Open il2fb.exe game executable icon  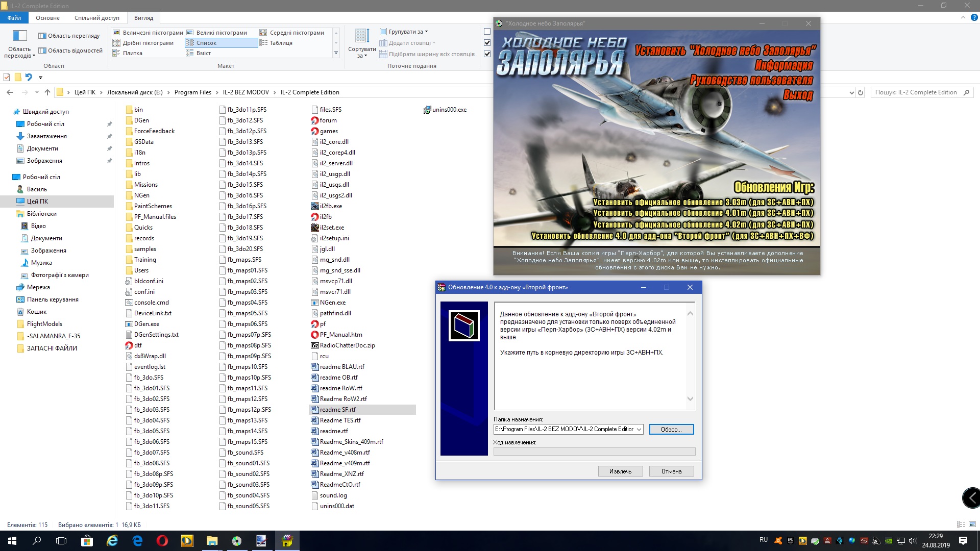click(315, 206)
